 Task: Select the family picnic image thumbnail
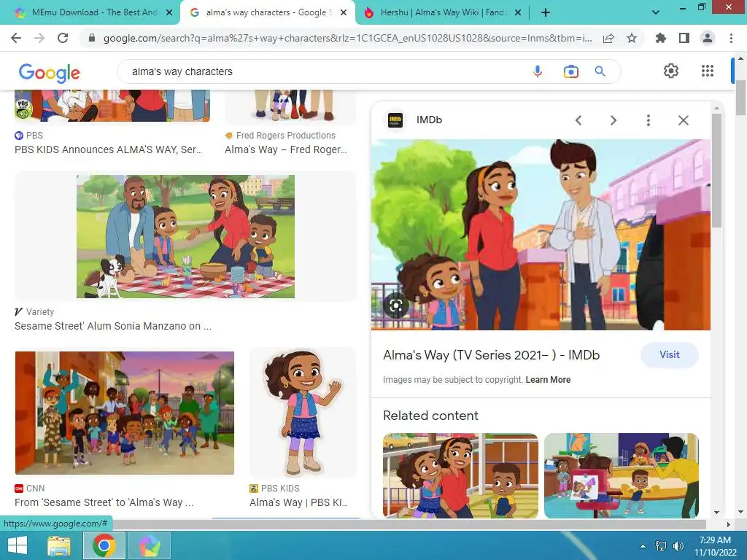[x=185, y=236]
